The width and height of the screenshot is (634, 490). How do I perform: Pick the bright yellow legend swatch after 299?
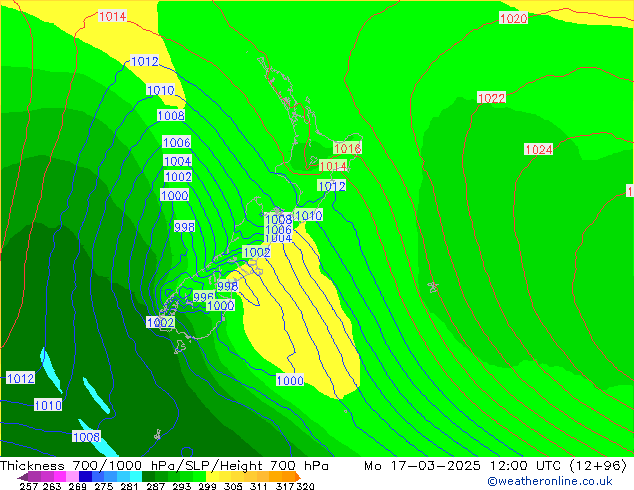pos(212,476)
